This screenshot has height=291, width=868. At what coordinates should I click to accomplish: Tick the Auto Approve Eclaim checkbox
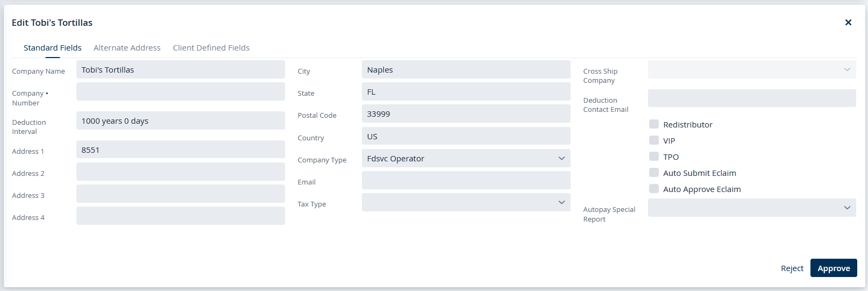[654, 189]
